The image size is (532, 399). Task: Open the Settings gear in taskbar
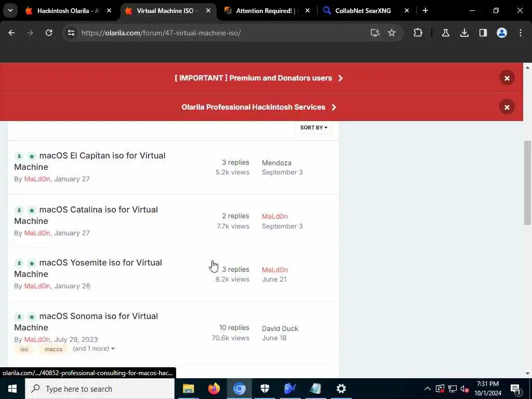tap(341, 389)
